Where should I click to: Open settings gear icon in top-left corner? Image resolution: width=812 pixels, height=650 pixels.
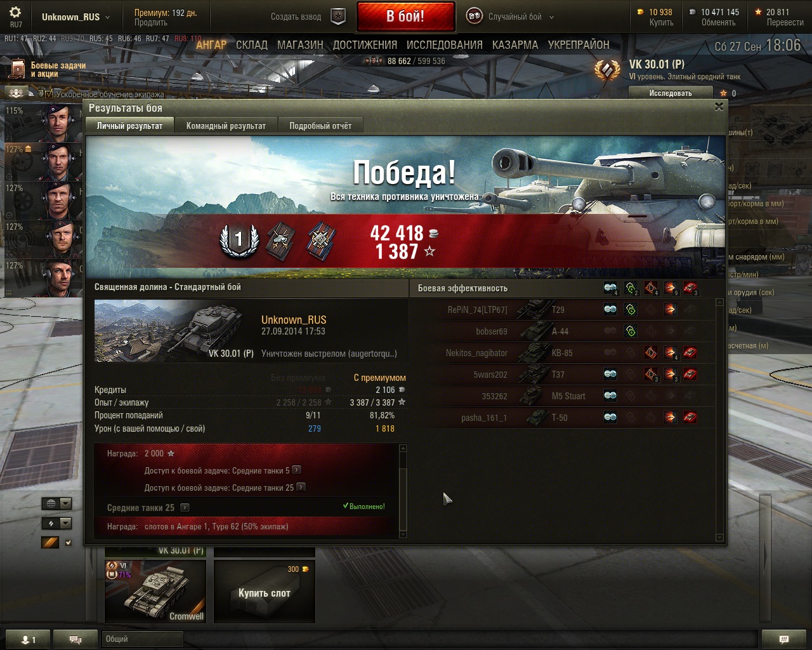pyautogui.click(x=15, y=13)
